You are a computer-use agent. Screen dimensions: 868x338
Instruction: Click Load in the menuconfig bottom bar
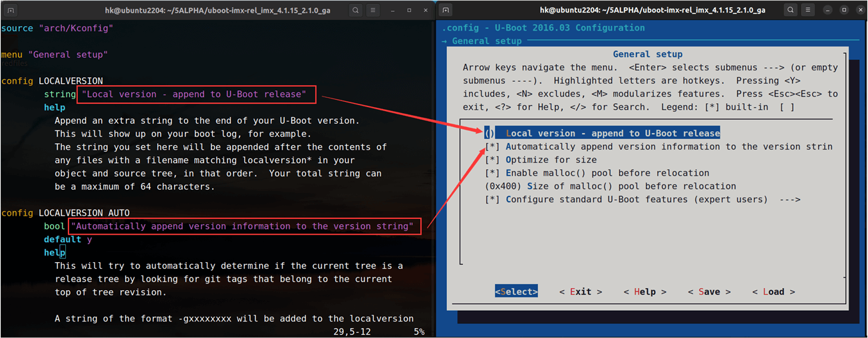773,292
